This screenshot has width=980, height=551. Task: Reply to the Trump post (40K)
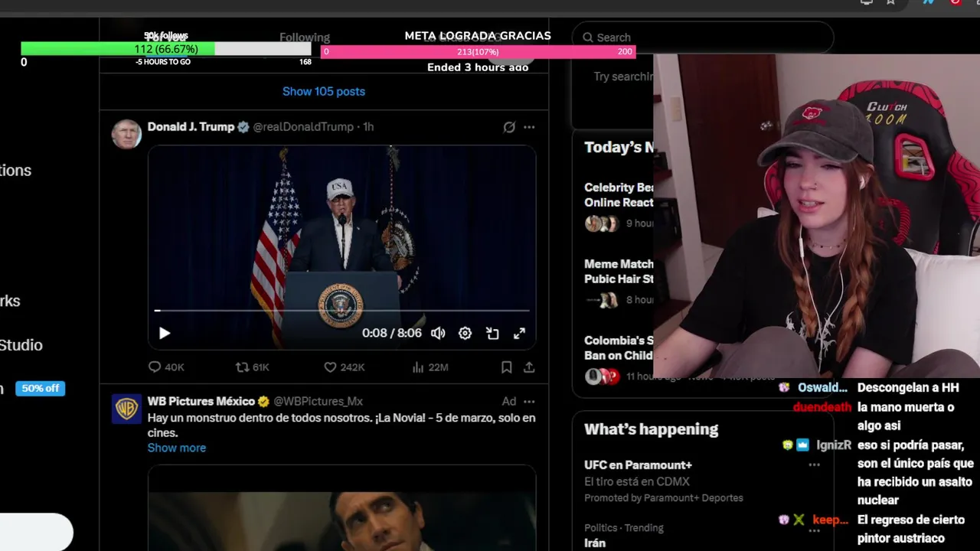pyautogui.click(x=166, y=367)
